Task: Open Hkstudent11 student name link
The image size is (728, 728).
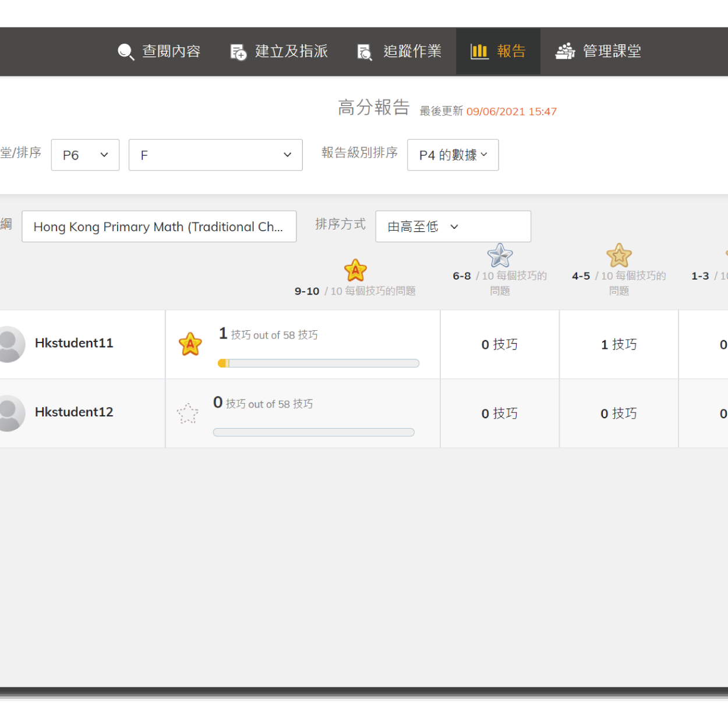Action: tap(74, 343)
